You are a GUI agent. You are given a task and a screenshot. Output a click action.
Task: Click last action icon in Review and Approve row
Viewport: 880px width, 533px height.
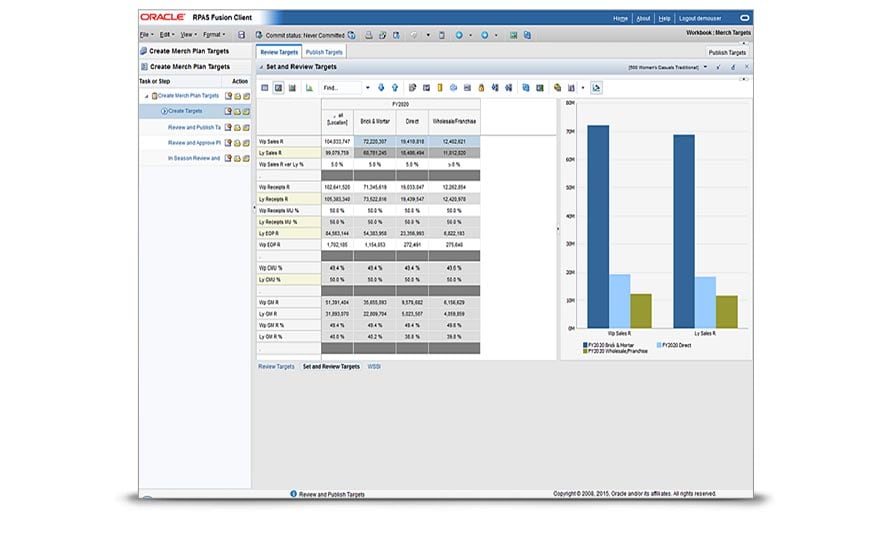246,143
